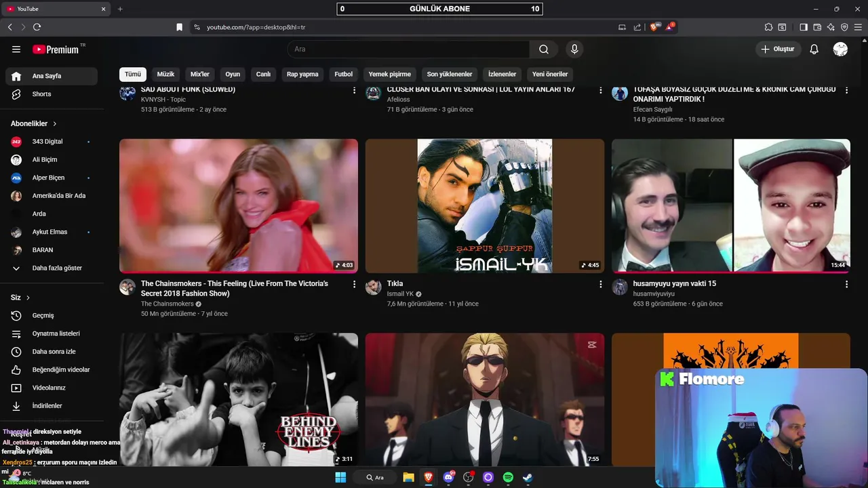Open a new browser tab

[x=120, y=9]
